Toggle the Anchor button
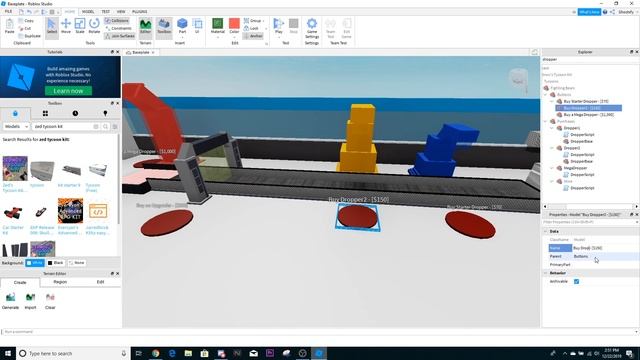640x360 pixels. coord(253,36)
